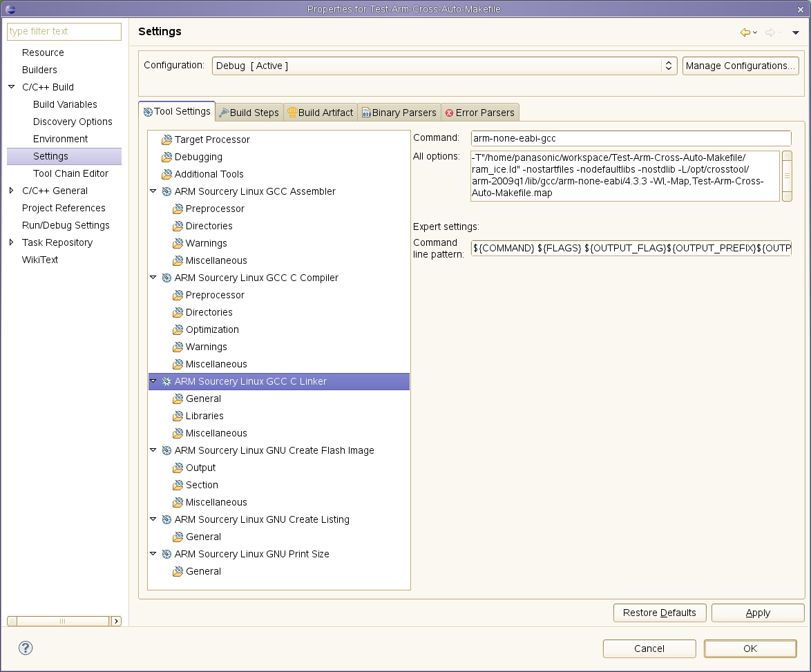811x672 pixels.
Task: Select Tool Chain Editor in sidebar
Action: click(x=71, y=173)
